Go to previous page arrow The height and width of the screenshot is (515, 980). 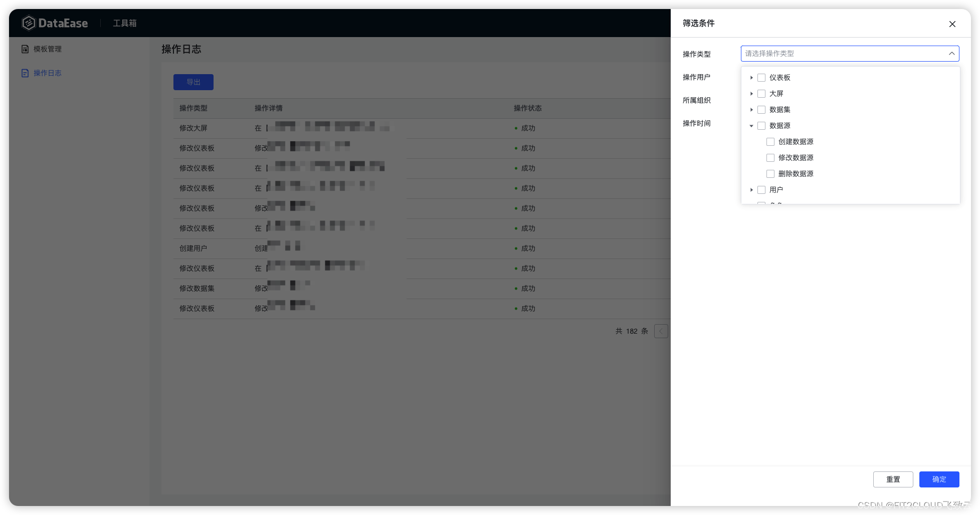pyautogui.click(x=661, y=331)
